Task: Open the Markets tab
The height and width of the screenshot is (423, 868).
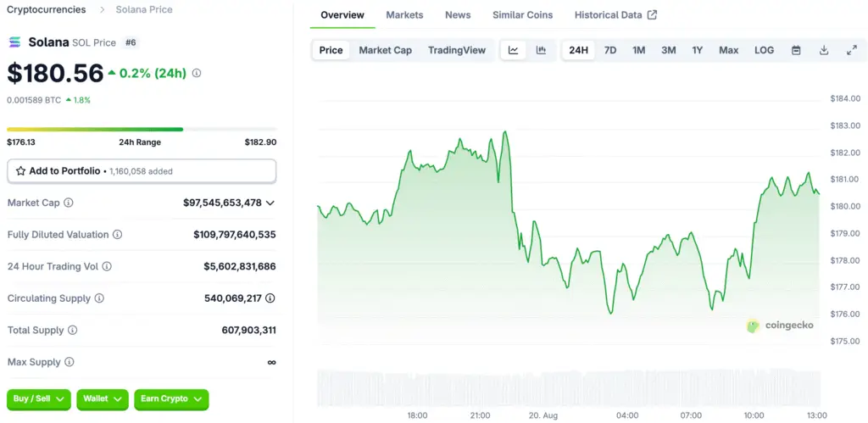Action: coord(404,15)
